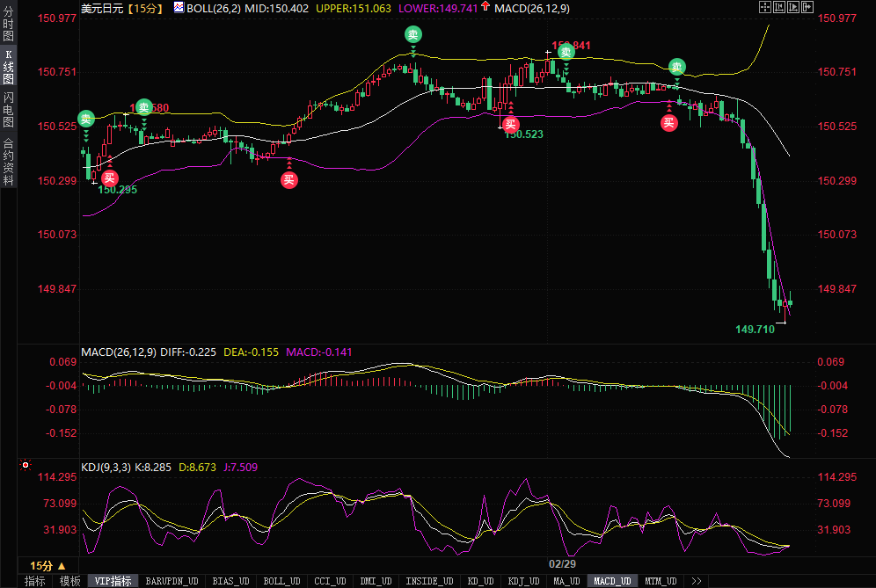The width and height of the screenshot is (876, 588).
Task: Switch to the BOLL_UD indicator tab
Action: [x=281, y=581]
